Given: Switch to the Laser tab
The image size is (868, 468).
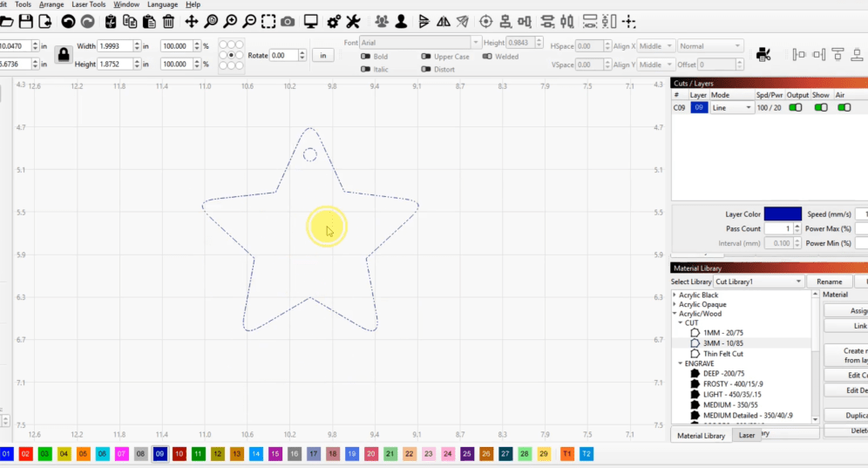Looking at the screenshot, I should pos(747,435).
